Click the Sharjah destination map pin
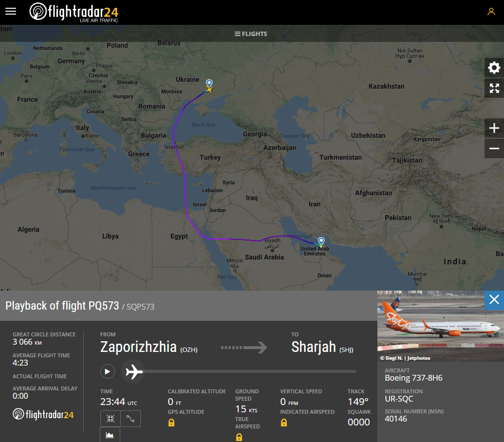 [x=321, y=241]
